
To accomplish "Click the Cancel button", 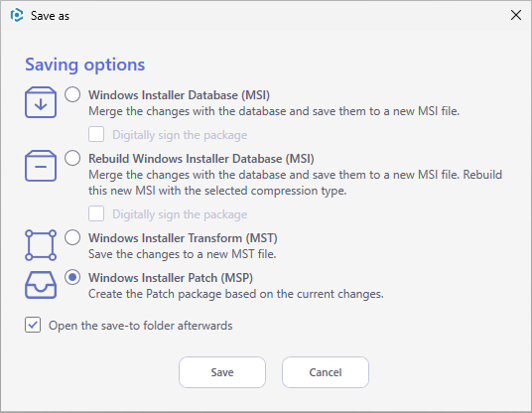I will (326, 372).
